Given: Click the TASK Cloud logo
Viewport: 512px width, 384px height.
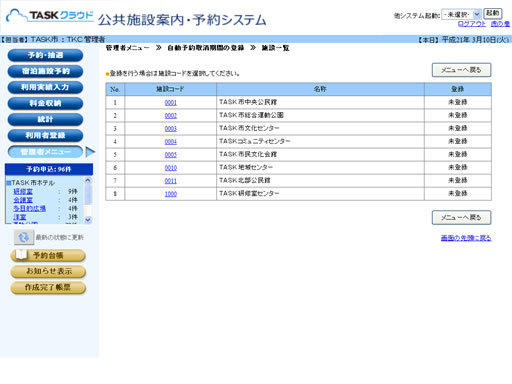Looking at the screenshot, I should coord(49,16).
